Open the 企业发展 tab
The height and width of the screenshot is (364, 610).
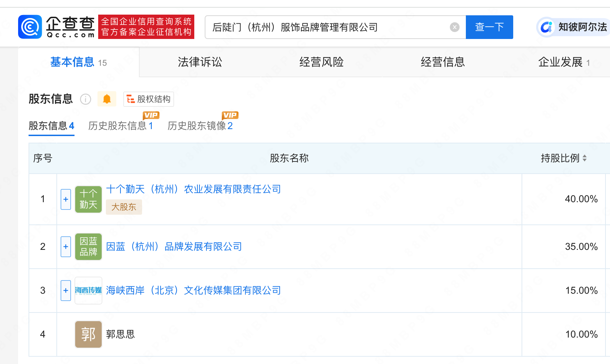[564, 62]
